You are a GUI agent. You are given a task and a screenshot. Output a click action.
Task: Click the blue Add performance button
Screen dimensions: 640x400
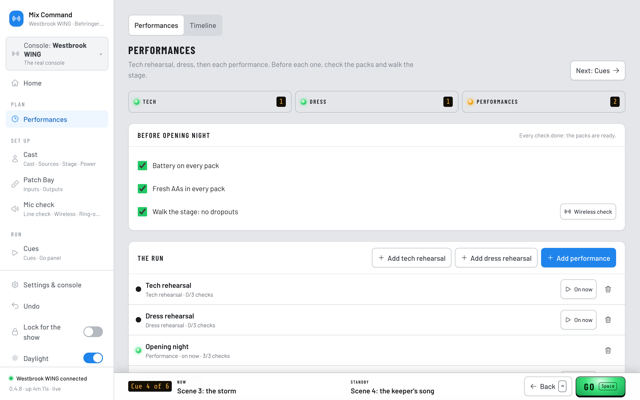point(578,258)
